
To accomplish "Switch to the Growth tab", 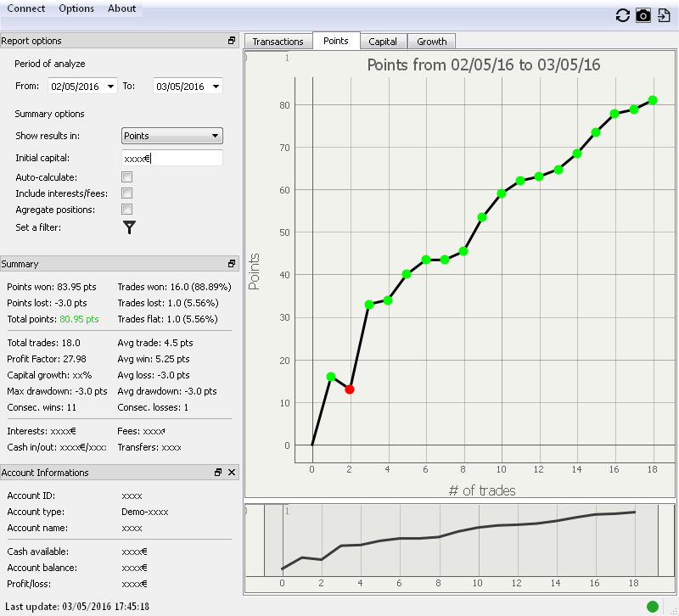I will tap(432, 42).
